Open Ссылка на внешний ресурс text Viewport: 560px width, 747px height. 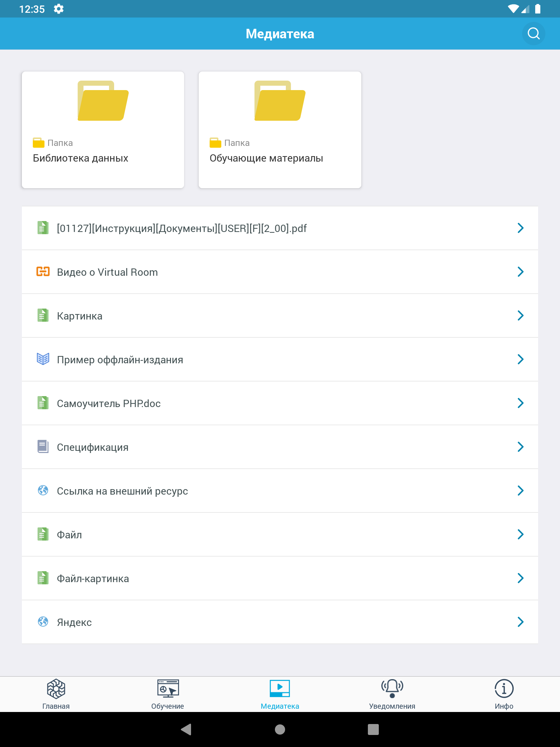(x=122, y=491)
